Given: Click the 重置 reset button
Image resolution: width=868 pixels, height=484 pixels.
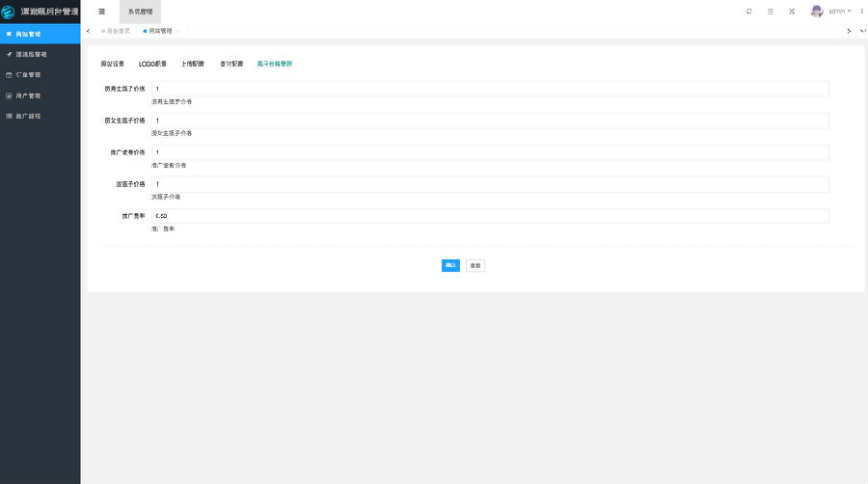Looking at the screenshot, I should (x=475, y=265).
